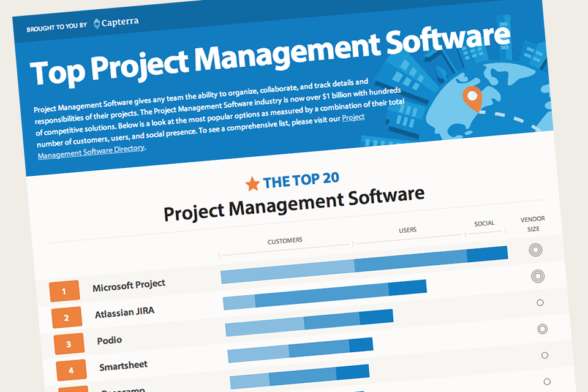Screen dimensions: 588x392
Task: Select the Atlassian JIRA name
Action: [x=124, y=312]
